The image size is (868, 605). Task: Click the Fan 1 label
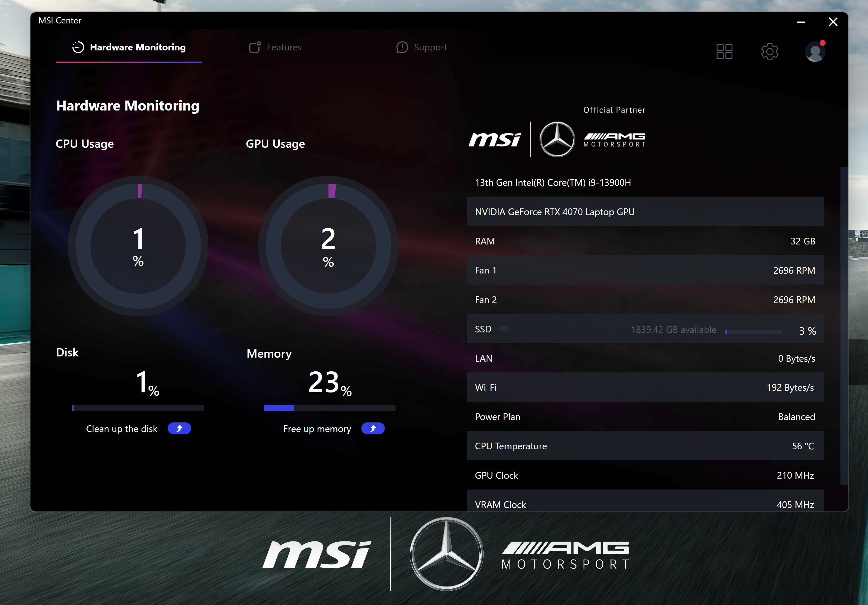click(485, 271)
